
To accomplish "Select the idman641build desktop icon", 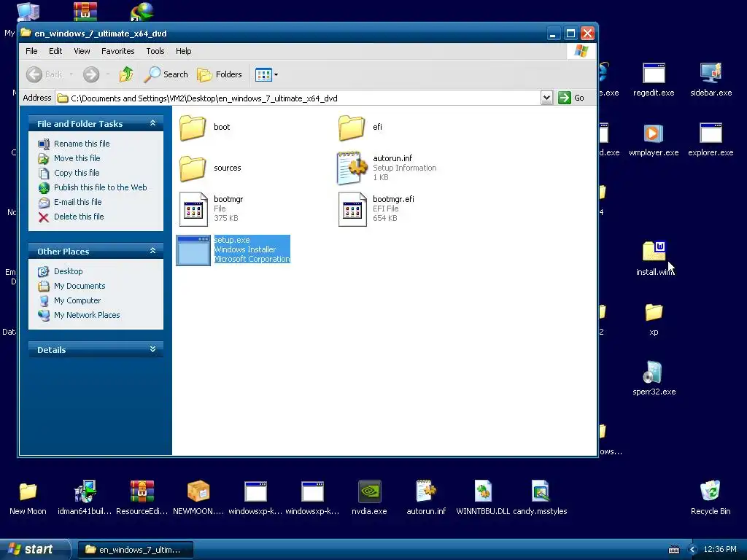I will click(x=85, y=492).
